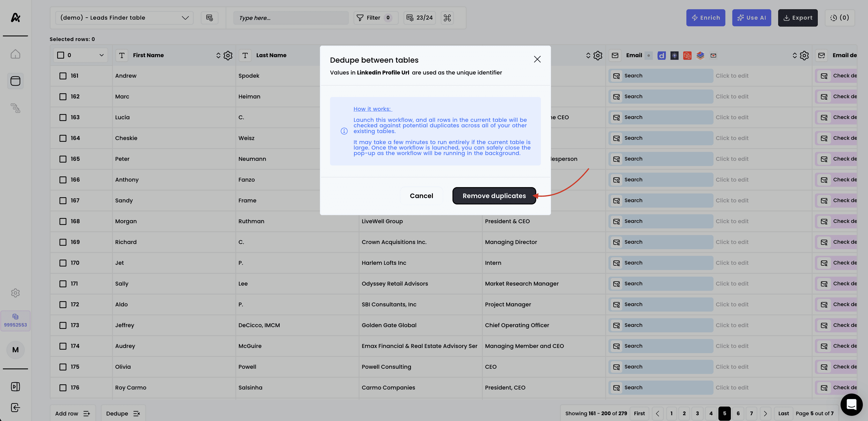Click the home icon in sidebar
The width and height of the screenshot is (868, 421).
[15, 54]
